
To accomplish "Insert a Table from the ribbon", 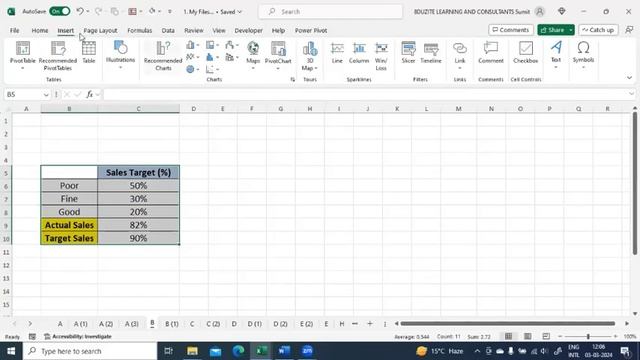I will pos(89,52).
